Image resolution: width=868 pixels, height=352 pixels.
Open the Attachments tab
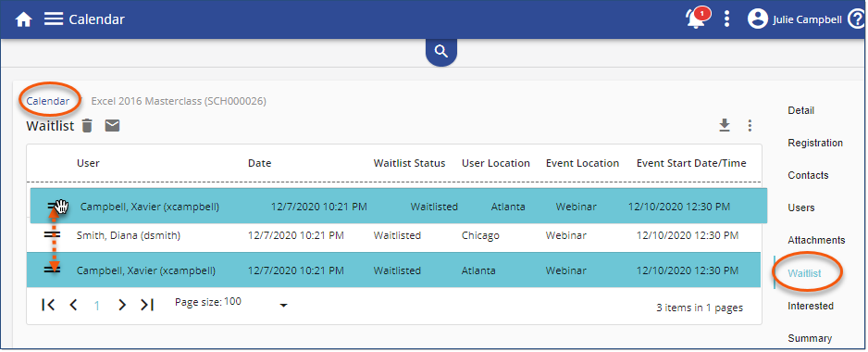(816, 240)
